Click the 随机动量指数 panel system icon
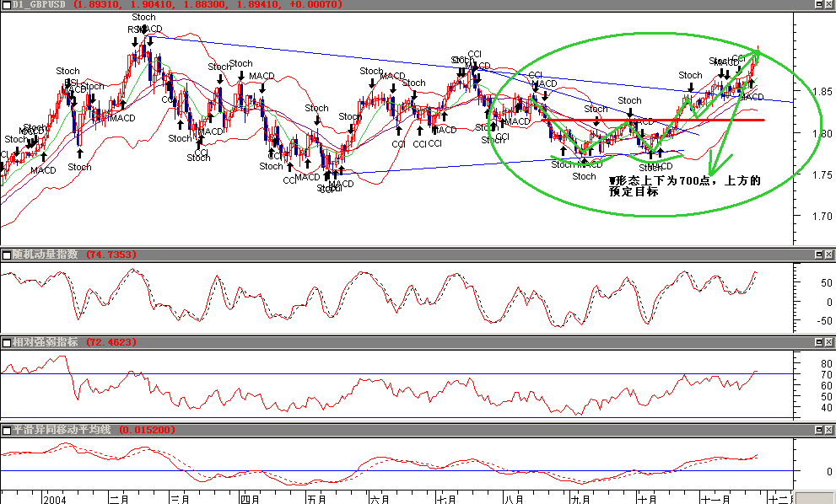Screen dimensions: 836x504 pos(7,255)
